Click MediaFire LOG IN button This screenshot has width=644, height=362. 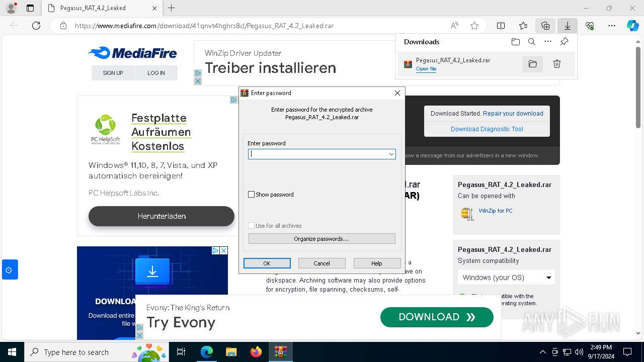click(x=156, y=73)
